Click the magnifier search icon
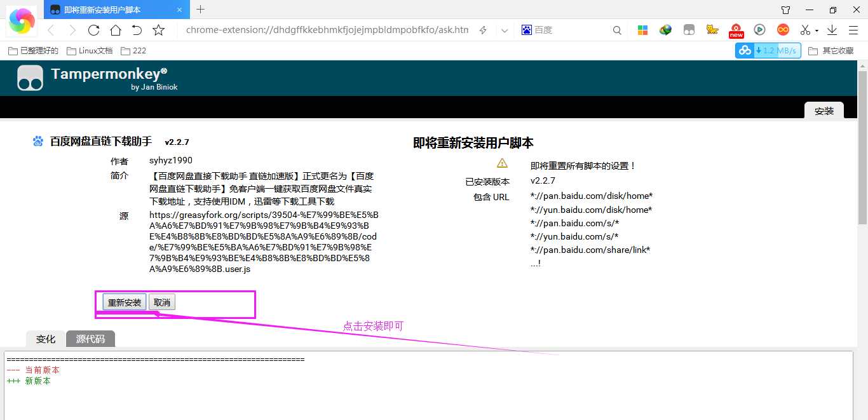 (617, 30)
